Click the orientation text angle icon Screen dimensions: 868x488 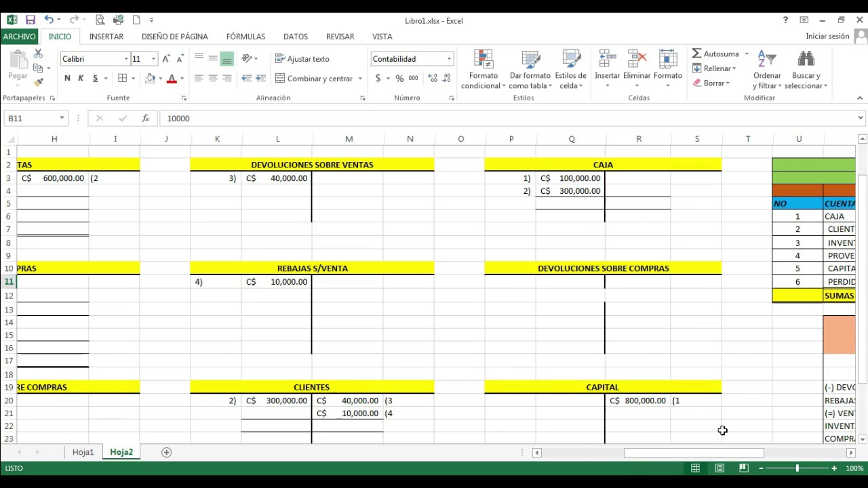pos(247,59)
